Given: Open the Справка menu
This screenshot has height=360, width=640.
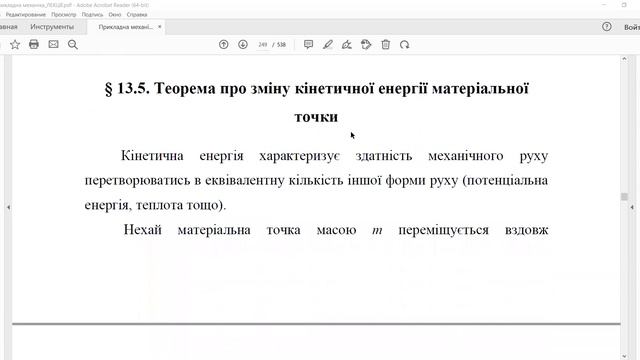Looking at the screenshot, I should click(x=137, y=14).
